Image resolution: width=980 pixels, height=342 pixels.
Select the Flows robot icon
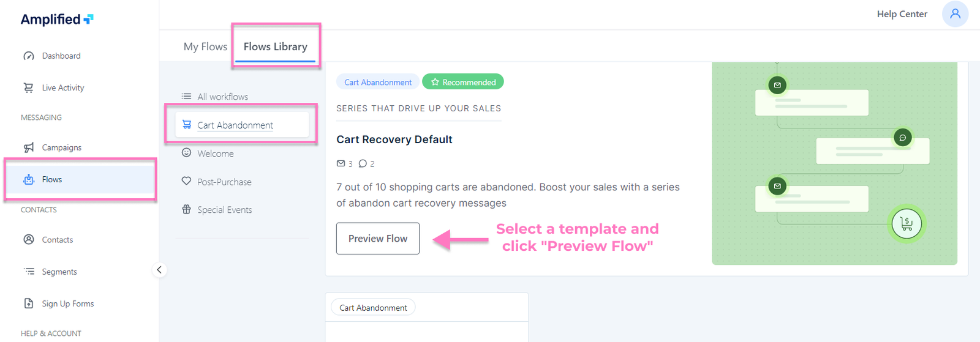pyautogui.click(x=29, y=179)
